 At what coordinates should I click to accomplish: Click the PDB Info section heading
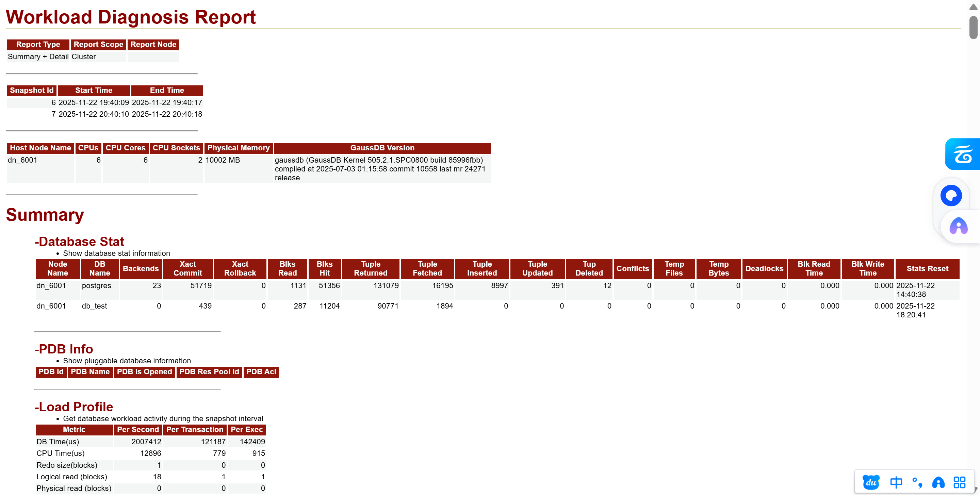(64, 349)
